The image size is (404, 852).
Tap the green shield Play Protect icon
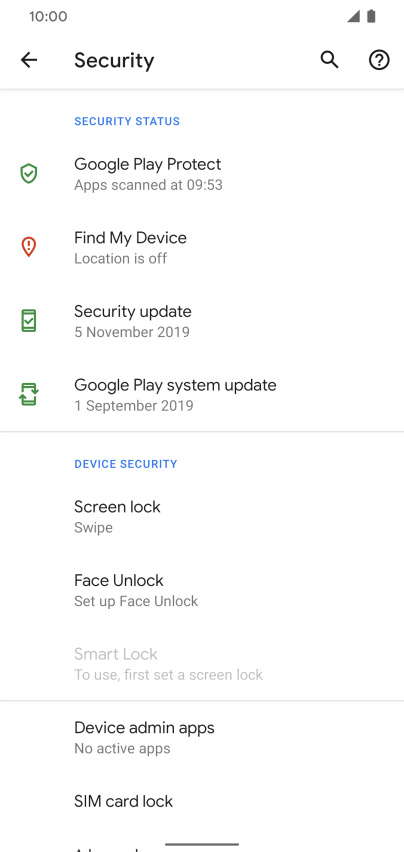(29, 174)
